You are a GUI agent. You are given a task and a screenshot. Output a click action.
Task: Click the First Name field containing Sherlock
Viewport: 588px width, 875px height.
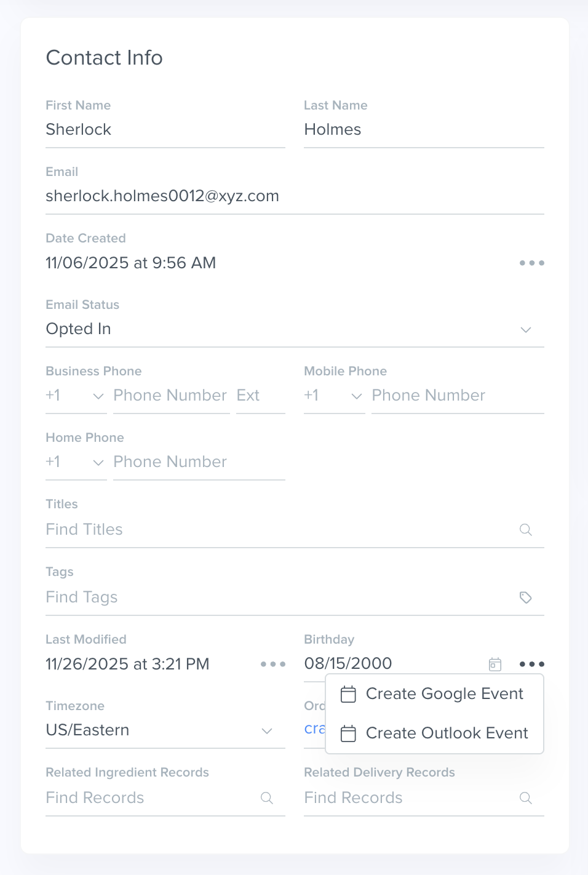click(165, 130)
